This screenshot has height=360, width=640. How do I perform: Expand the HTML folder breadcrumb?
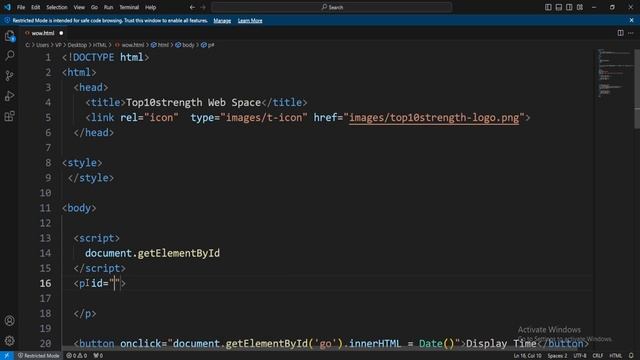pos(100,45)
